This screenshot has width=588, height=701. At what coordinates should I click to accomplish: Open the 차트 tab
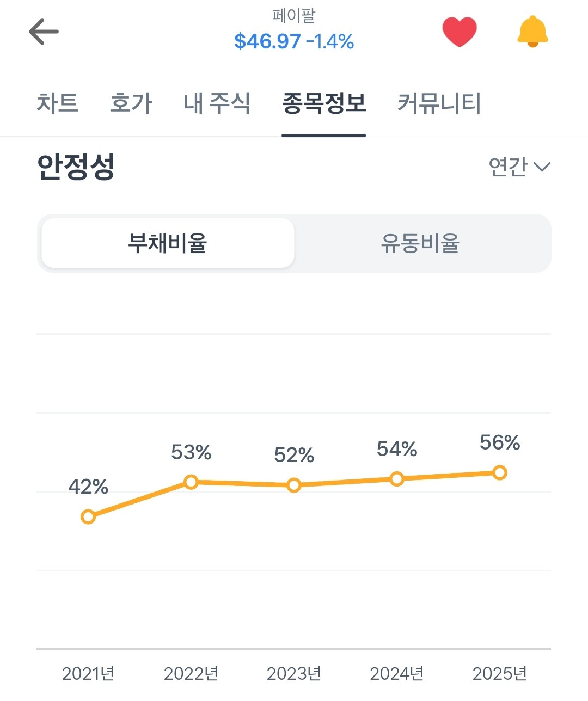pos(58,103)
